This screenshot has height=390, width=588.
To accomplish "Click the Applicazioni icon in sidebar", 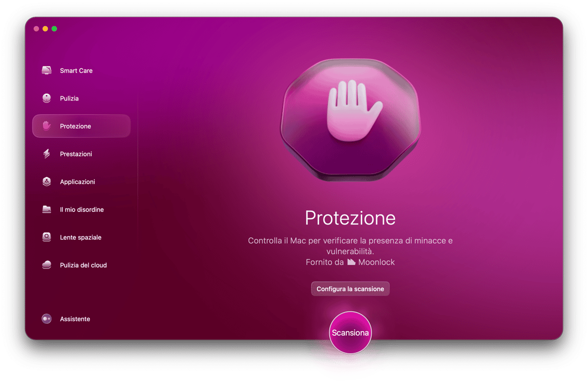I will 46,181.
